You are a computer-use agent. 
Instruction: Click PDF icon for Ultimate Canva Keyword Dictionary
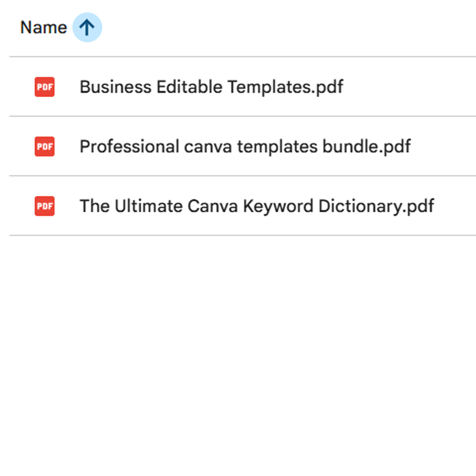click(x=45, y=206)
